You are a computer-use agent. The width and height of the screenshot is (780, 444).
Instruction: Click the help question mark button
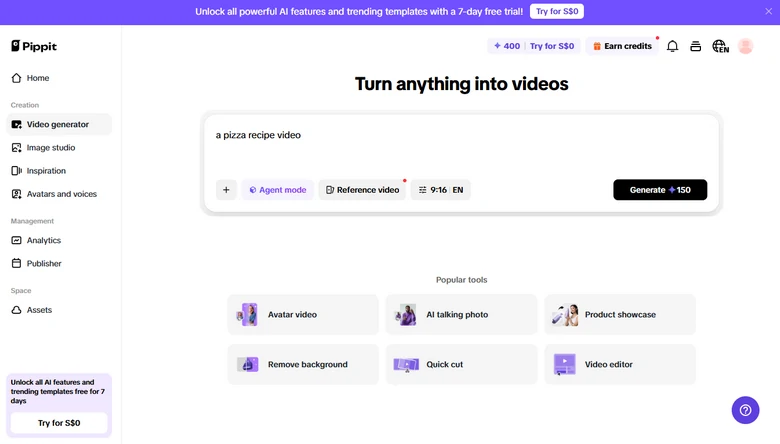coord(745,410)
